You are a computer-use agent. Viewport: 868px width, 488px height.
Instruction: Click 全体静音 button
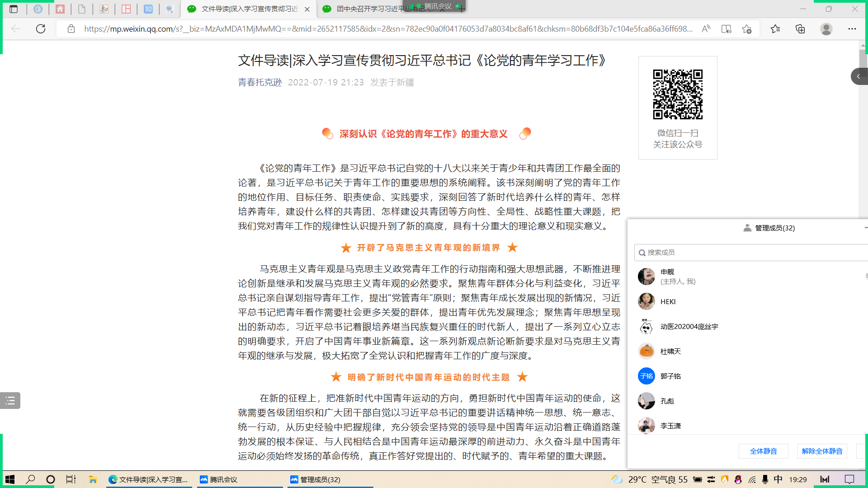click(x=763, y=451)
